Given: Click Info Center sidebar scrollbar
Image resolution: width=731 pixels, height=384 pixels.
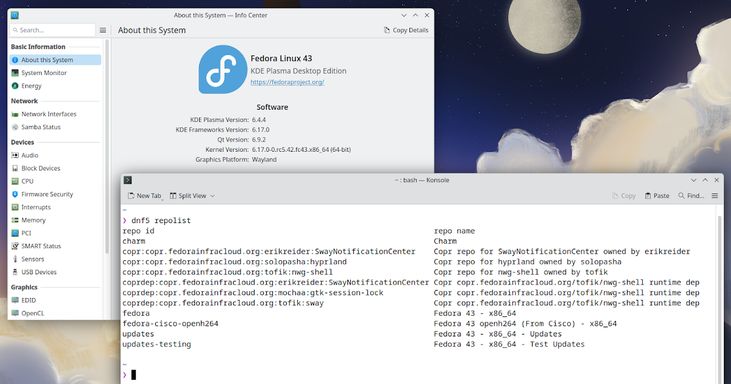Looking at the screenshot, I should (107, 146).
